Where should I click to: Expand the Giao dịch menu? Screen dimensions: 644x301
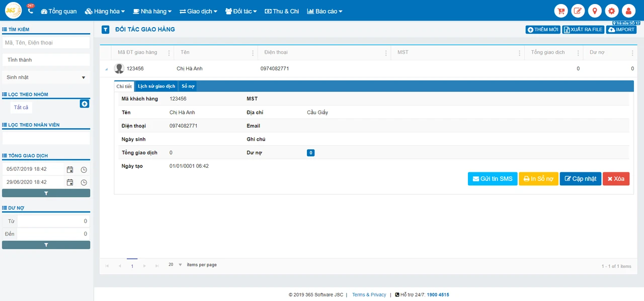click(198, 11)
